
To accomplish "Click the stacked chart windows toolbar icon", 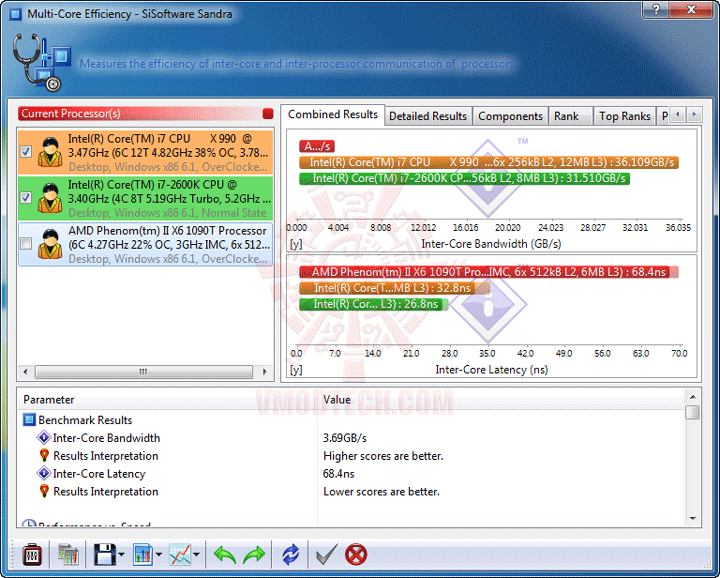I will [x=68, y=555].
